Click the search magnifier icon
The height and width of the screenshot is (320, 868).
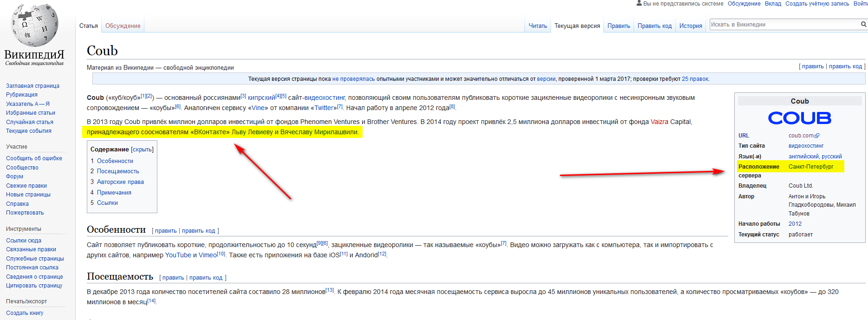click(864, 24)
